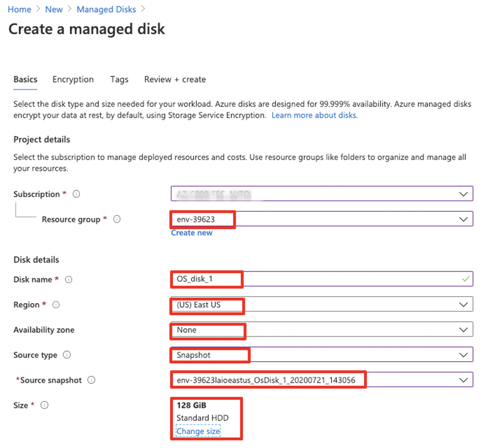483x448 pixels.
Task: Open the Subscription dropdown
Action: pos(463,193)
